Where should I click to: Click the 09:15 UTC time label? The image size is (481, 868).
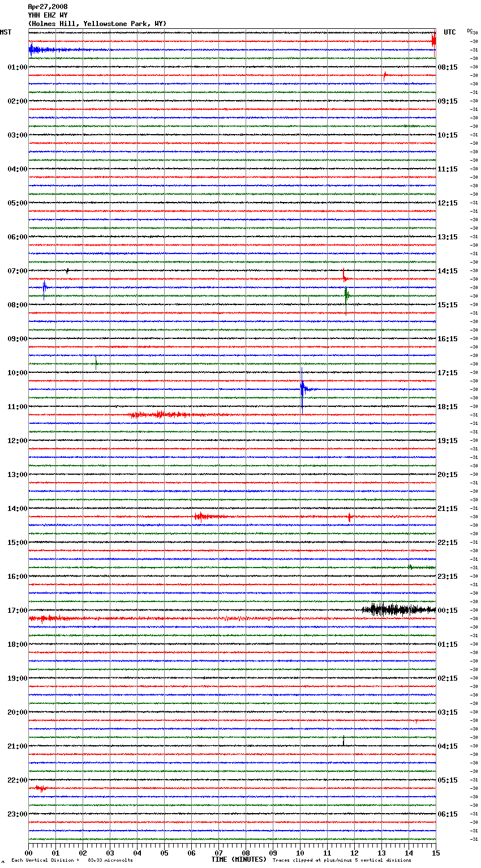(448, 101)
